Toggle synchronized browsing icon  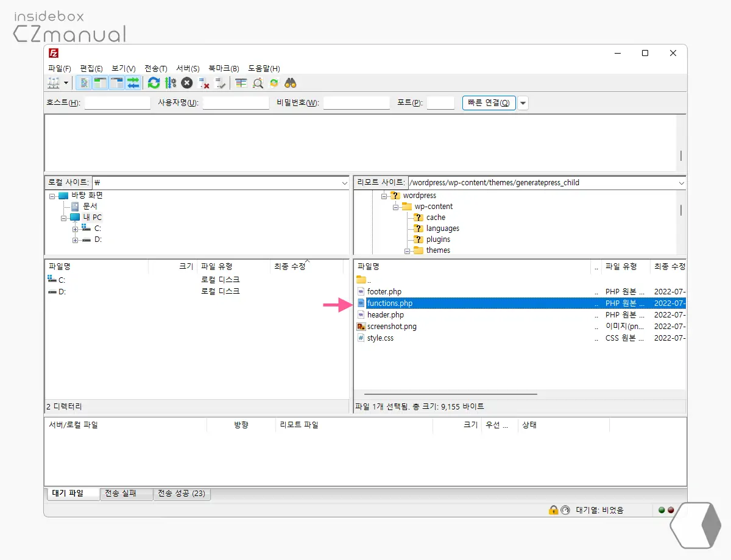274,83
